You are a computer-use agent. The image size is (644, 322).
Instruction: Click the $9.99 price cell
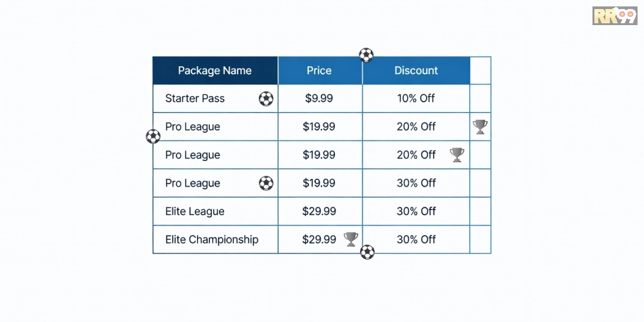tap(319, 99)
